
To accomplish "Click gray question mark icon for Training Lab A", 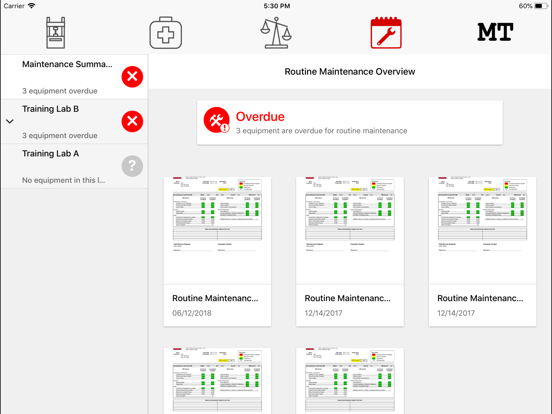I will [x=132, y=166].
